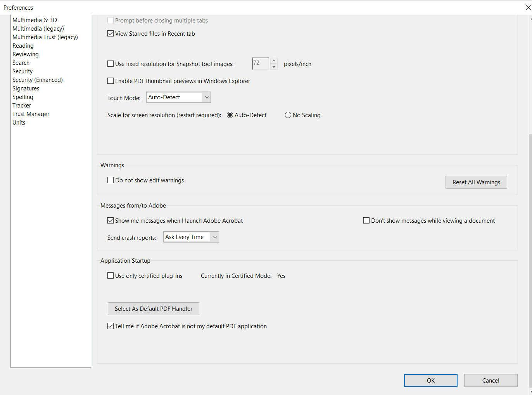Uncheck 'Tell me if Adobe Acrobat is not my default PDF application'
This screenshot has width=532, height=395.
click(111, 326)
